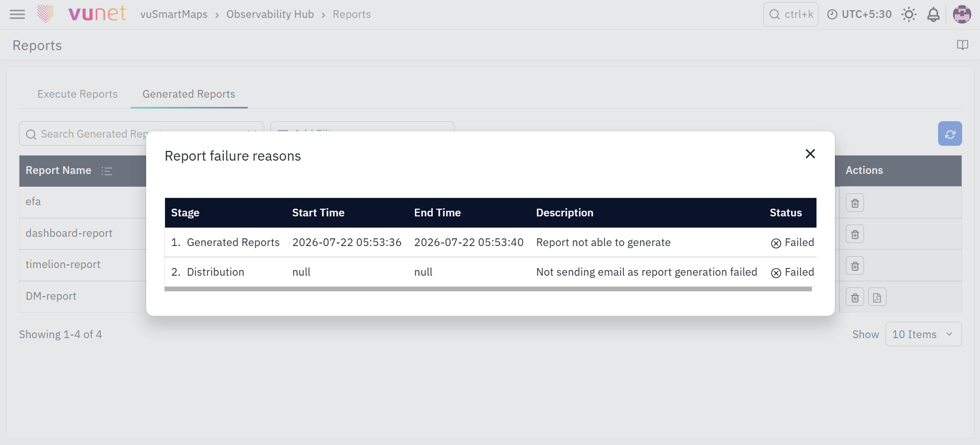Select the Generated Reports tab
Viewport: 980px width, 445px height.
(x=189, y=94)
